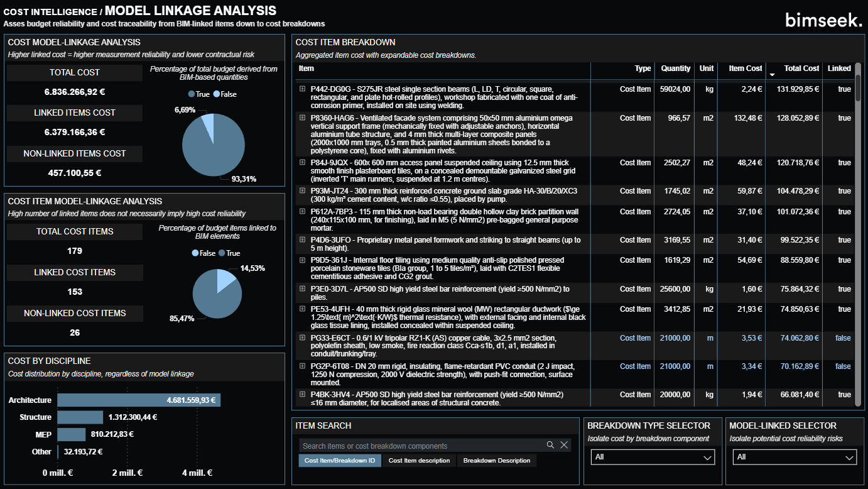Viewport: 868px width, 489px height.
Task: Open the Model-Linked Selector dropdown
Action: click(795, 457)
